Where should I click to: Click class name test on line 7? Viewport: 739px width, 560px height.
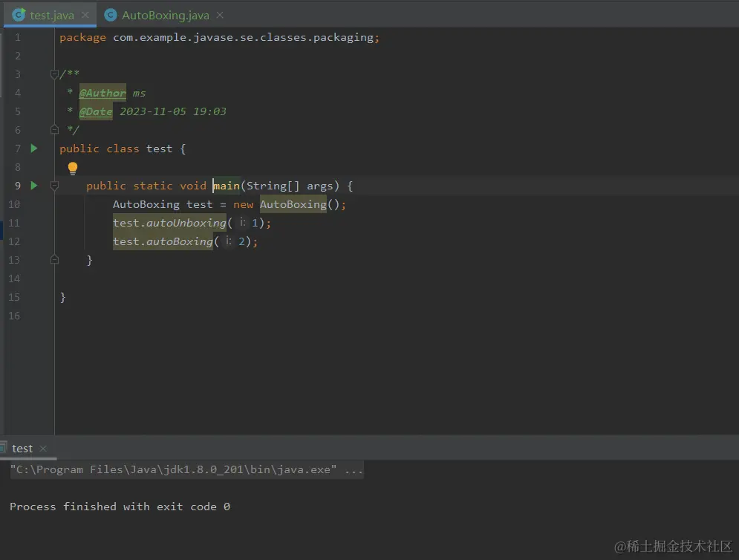(x=159, y=149)
